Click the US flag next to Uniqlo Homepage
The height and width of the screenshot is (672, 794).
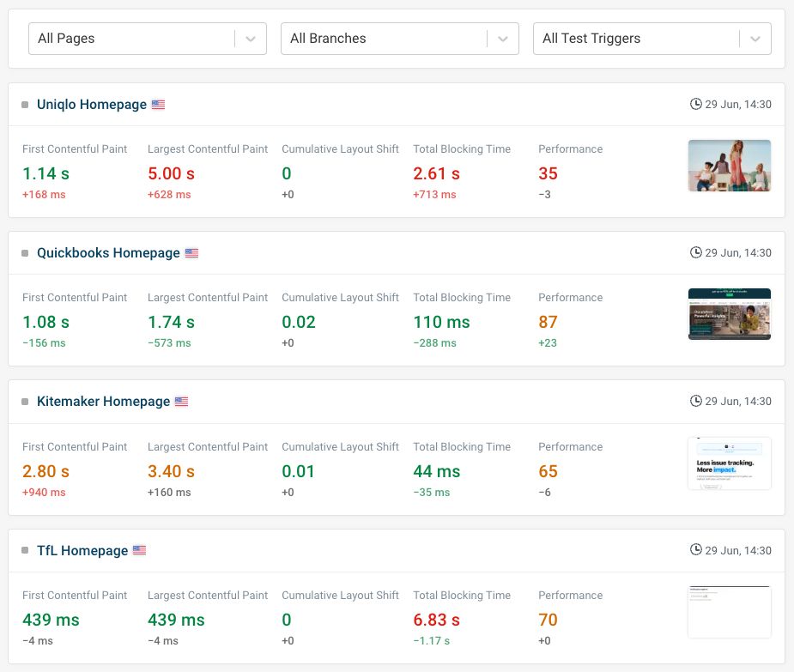[x=159, y=105]
